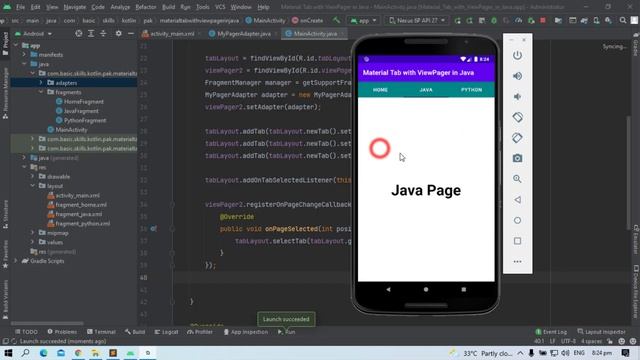The height and width of the screenshot is (360, 640).
Task: Expand Gradle Scripts node
Action: [16, 261]
